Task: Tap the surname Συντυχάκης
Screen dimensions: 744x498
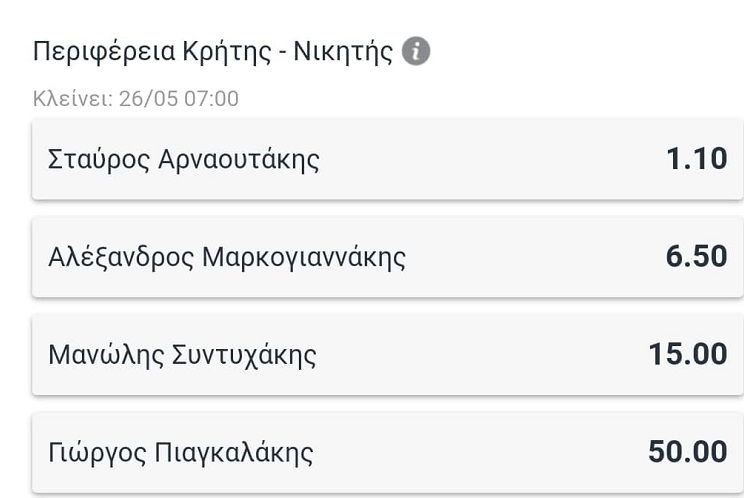Action: pyautogui.click(x=243, y=355)
